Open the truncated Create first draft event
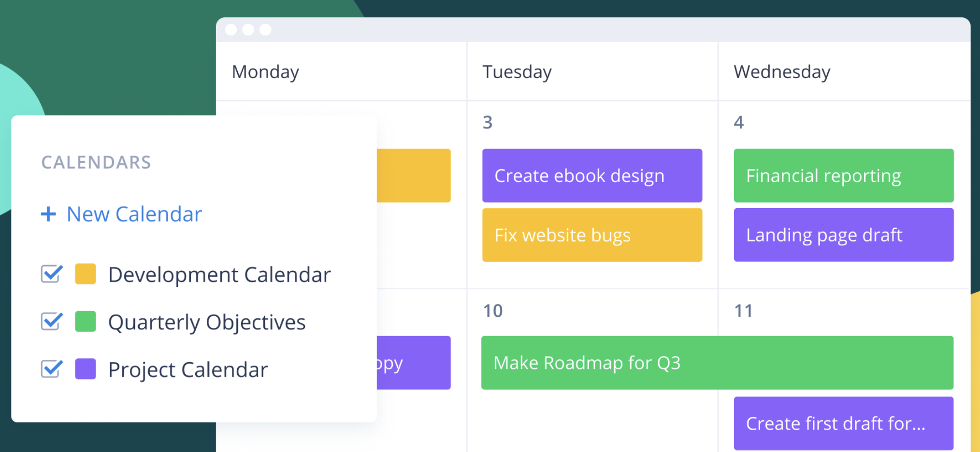This screenshot has width=980, height=452. (x=844, y=424)
